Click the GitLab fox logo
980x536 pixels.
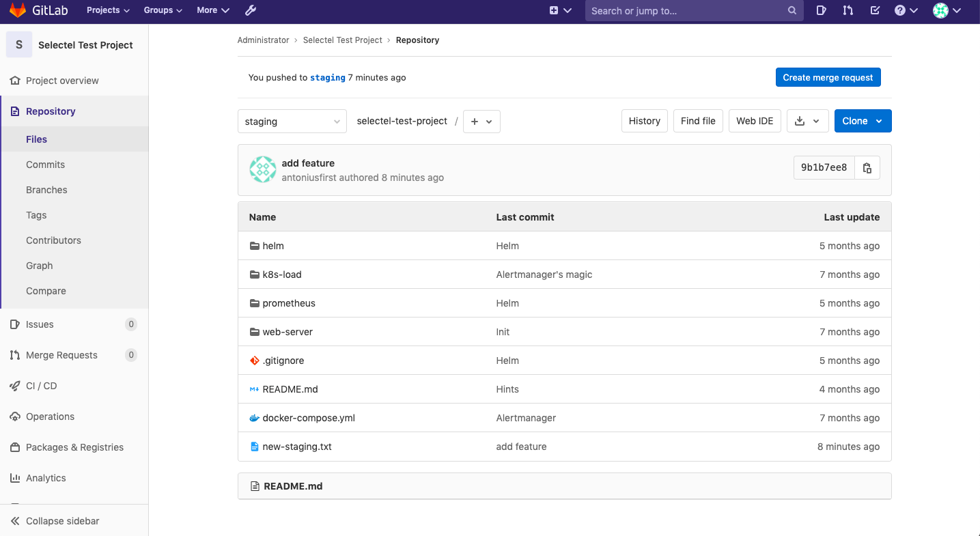click(17, 10)
